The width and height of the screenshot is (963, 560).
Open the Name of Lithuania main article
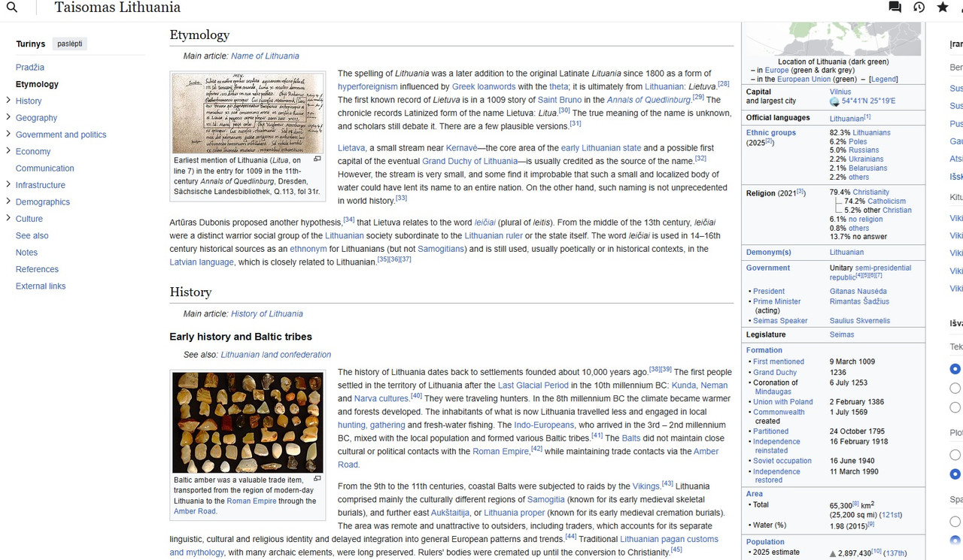[x=265, y=56]
